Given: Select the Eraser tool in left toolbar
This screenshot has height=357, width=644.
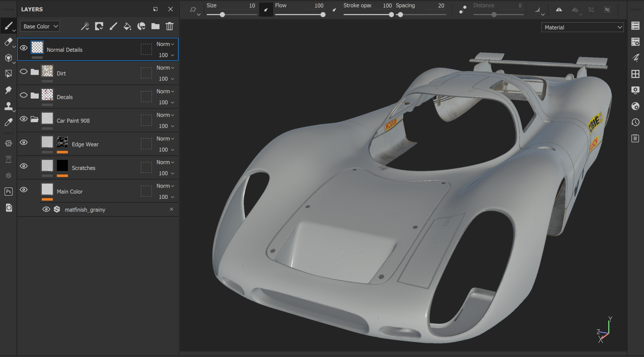Looking at the screenshot, I should point(8,42).
